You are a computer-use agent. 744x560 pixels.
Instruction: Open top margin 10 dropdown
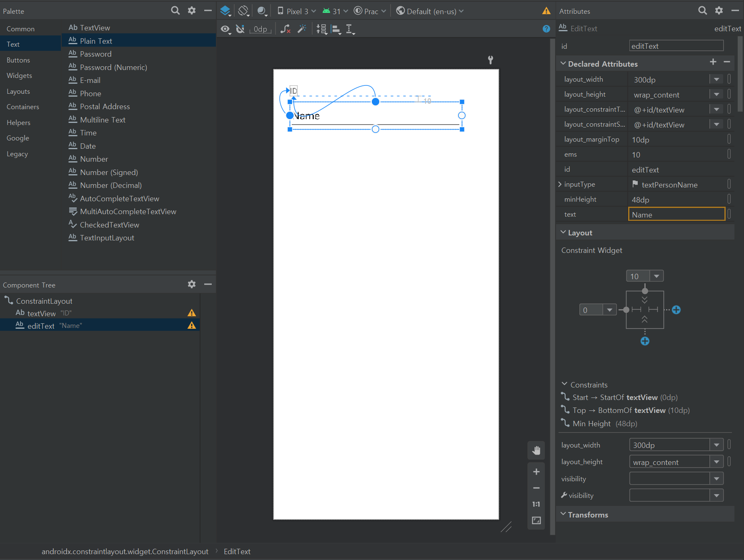point(656,276)
